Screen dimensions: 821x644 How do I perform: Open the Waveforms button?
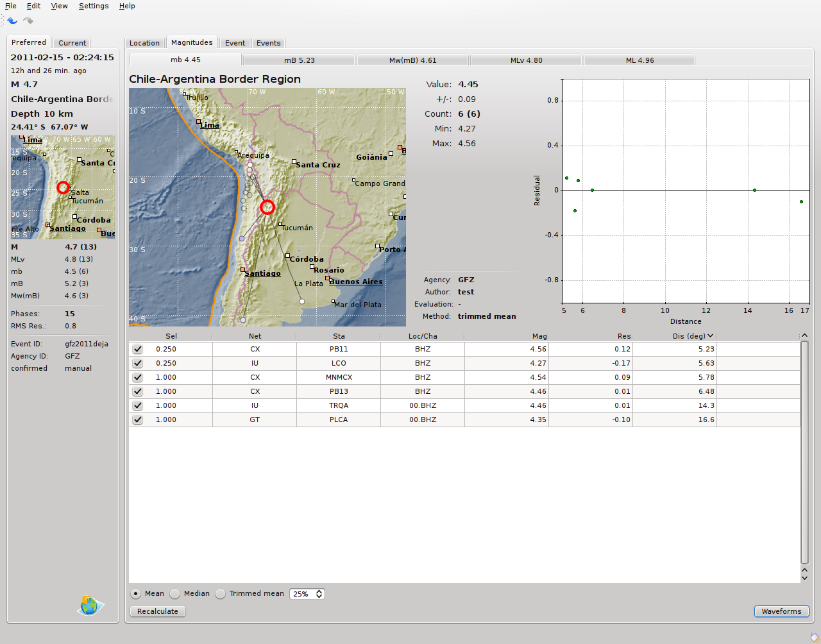click(781, 611)
